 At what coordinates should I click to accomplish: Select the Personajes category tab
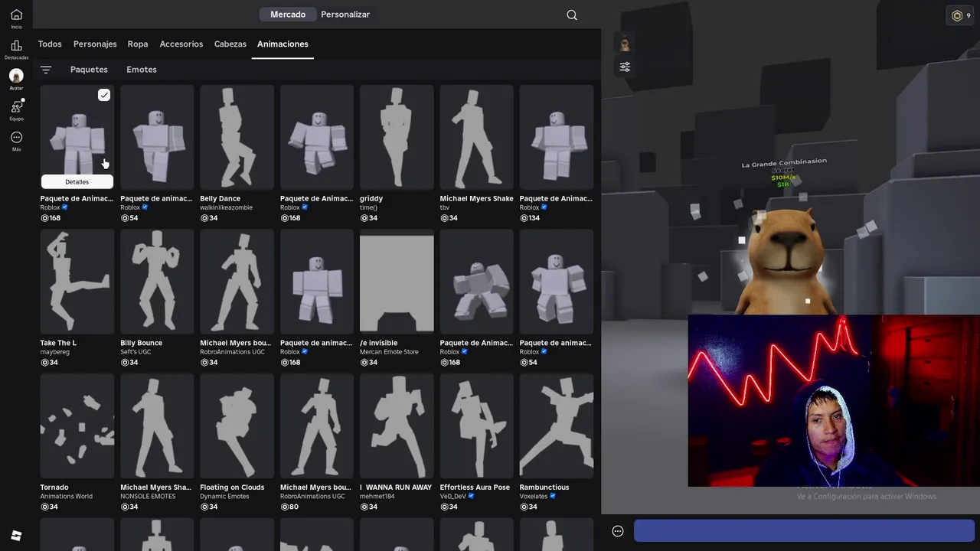pos(95,44)
